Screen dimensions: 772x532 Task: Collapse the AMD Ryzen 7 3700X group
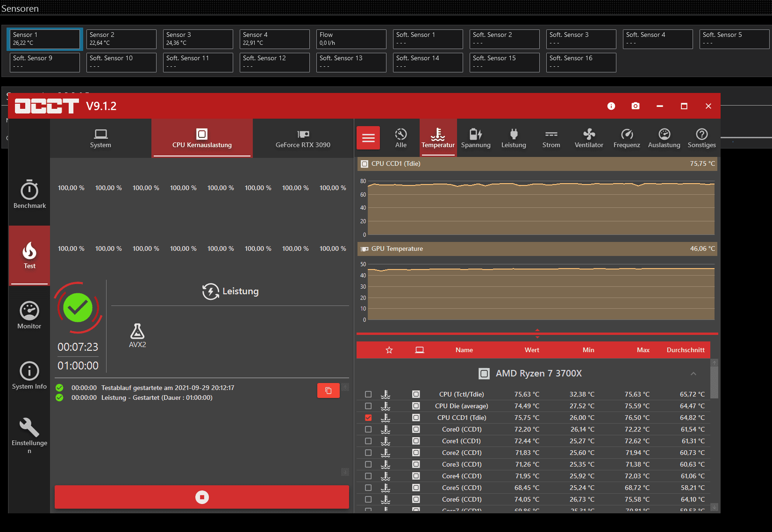coord(693,374)
